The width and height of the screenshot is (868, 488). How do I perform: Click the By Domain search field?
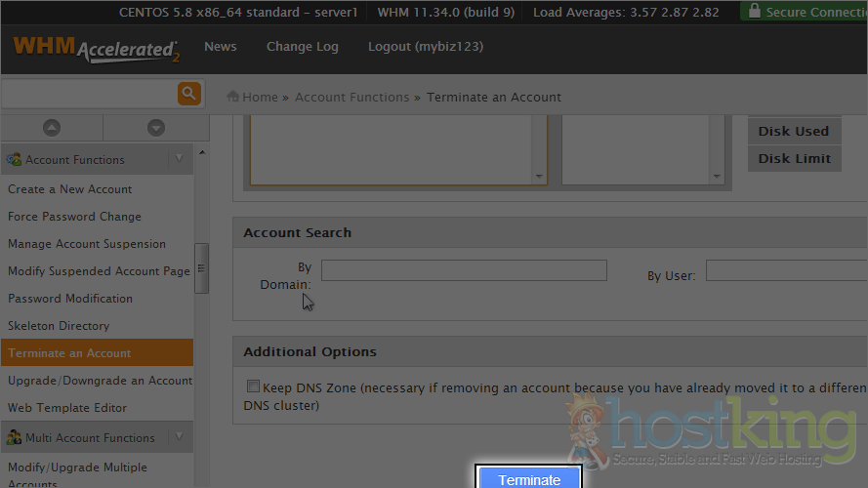click(x=464, y=270)
